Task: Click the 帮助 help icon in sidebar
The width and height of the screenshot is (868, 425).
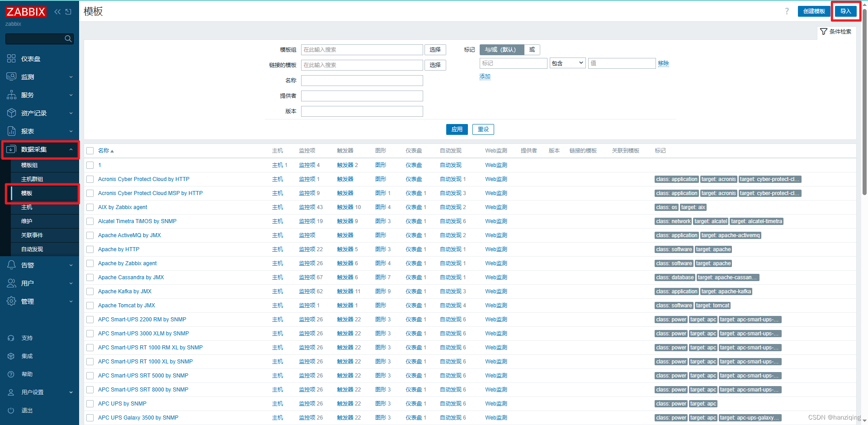Action: 11,374
